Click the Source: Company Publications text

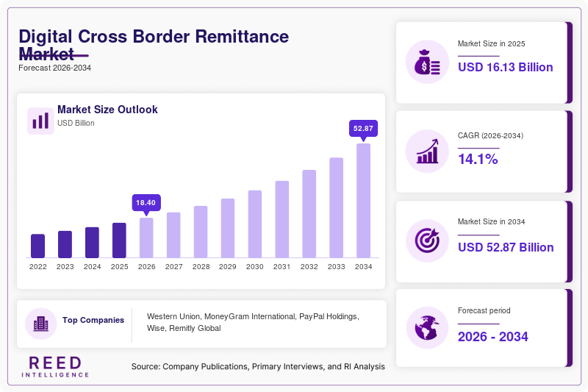258,366
